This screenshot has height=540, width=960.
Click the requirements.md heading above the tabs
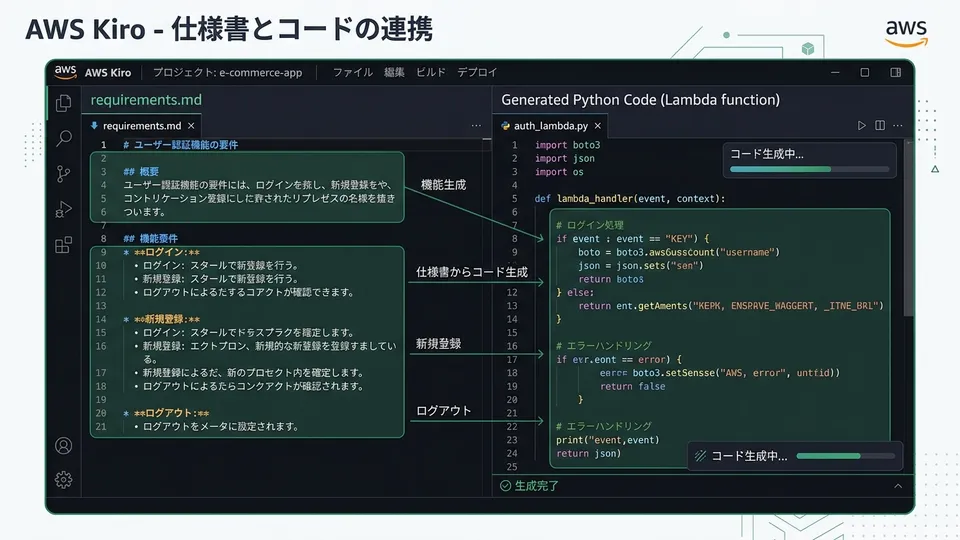point(146,100)
